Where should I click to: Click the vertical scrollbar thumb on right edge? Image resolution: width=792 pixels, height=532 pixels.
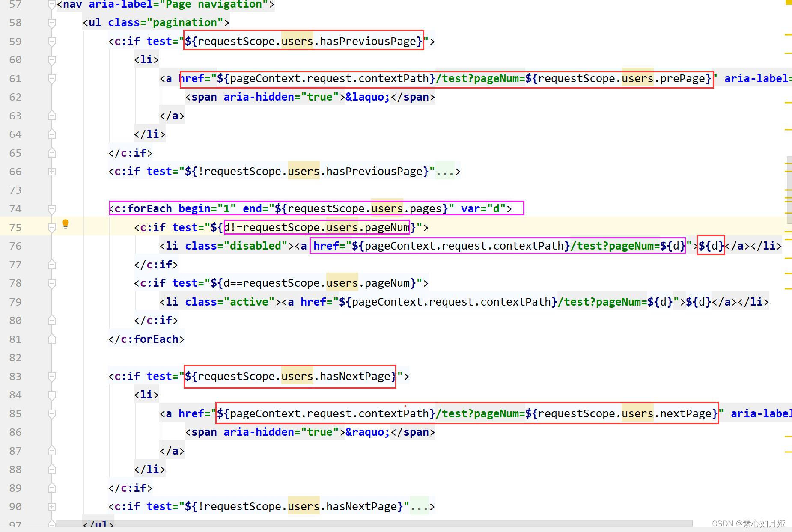tap(789, 190)
